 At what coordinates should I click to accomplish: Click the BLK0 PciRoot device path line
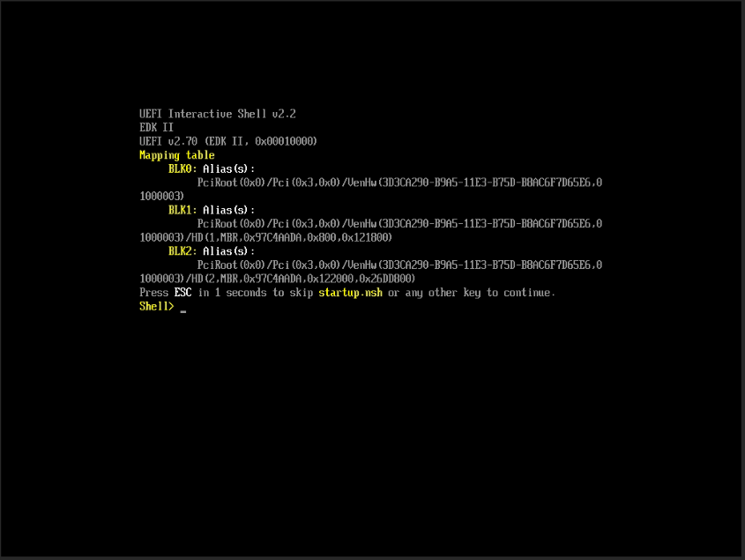coord(399,183)
